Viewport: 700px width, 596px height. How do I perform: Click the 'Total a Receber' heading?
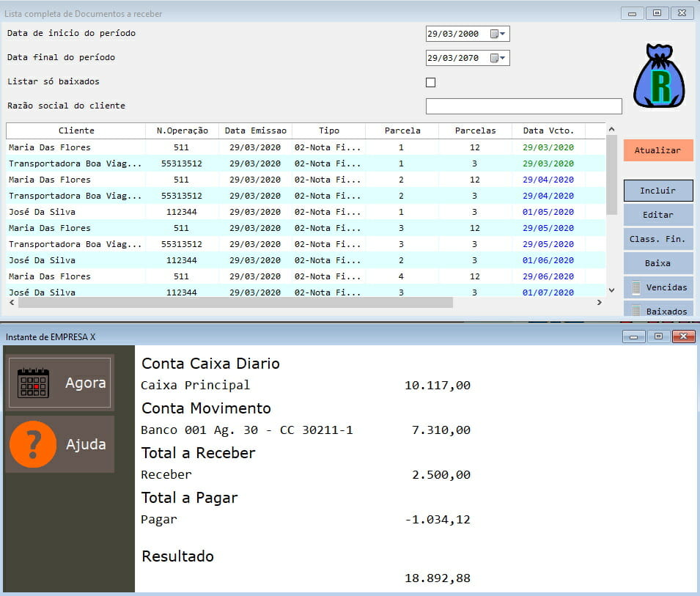click(198, 453)
